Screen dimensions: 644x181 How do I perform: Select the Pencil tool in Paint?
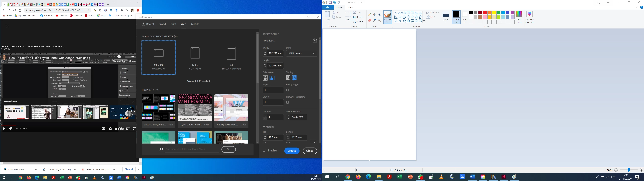click(x=369, y=15)
